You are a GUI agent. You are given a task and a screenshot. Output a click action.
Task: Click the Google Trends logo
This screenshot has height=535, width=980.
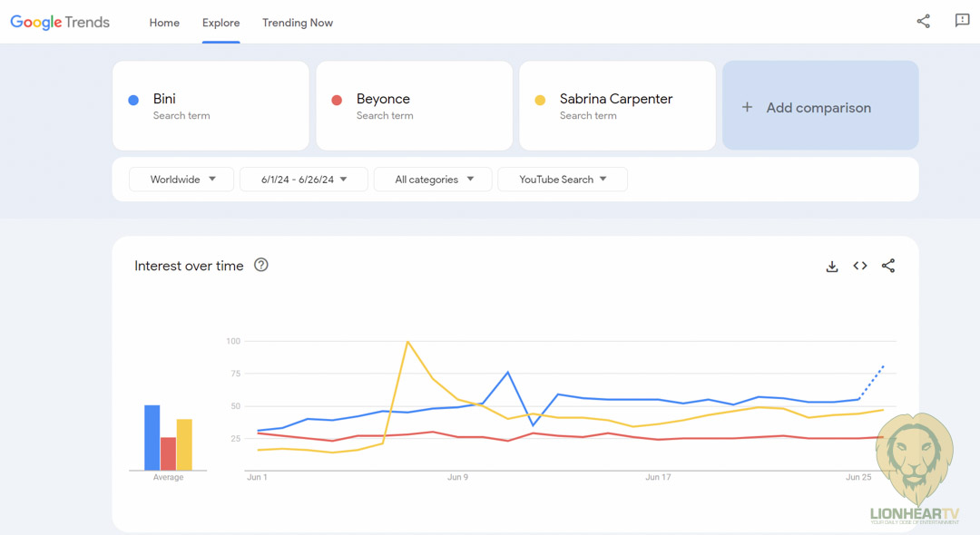point(60,23)
